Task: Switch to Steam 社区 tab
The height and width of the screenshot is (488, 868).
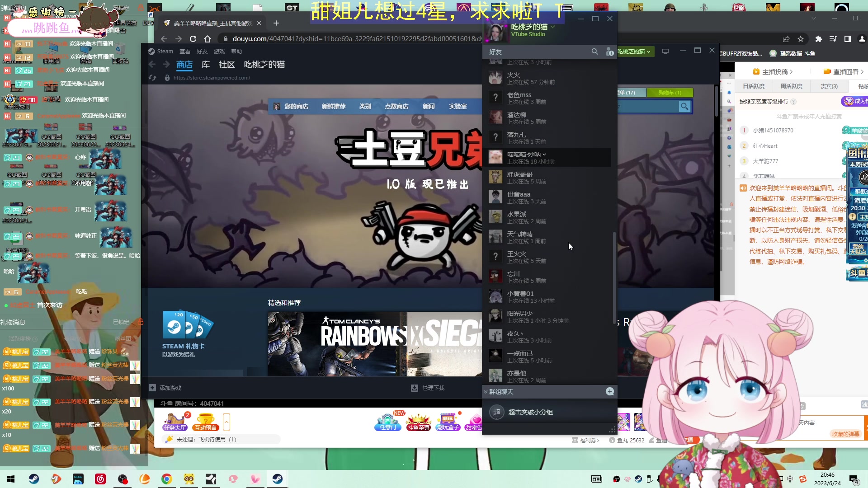Action: click(x=226, y=65)
